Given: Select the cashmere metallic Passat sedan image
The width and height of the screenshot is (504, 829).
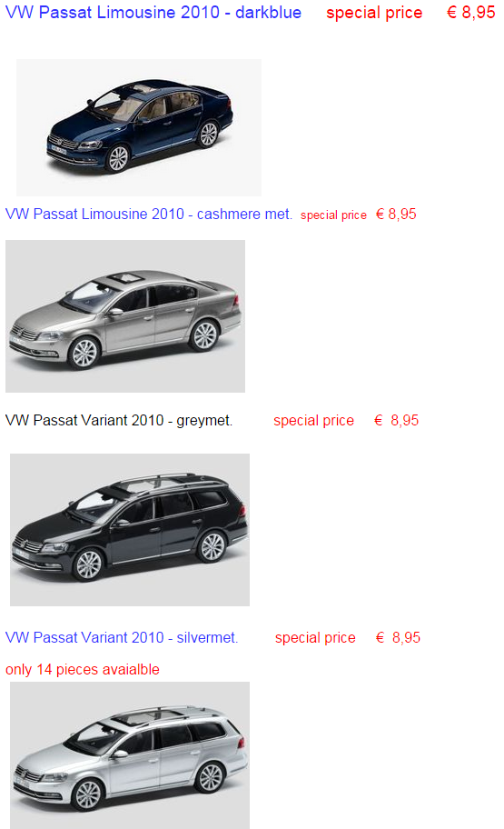Looking at the screenshot, I should pyautogui.click(x=125, y=316).
